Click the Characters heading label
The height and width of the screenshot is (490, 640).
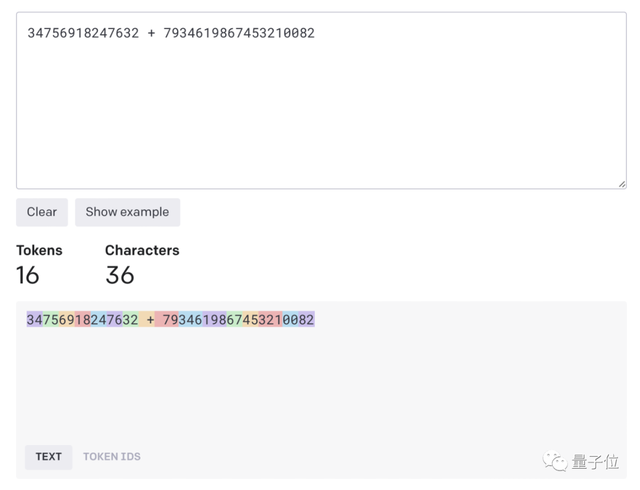pos(142,250)
